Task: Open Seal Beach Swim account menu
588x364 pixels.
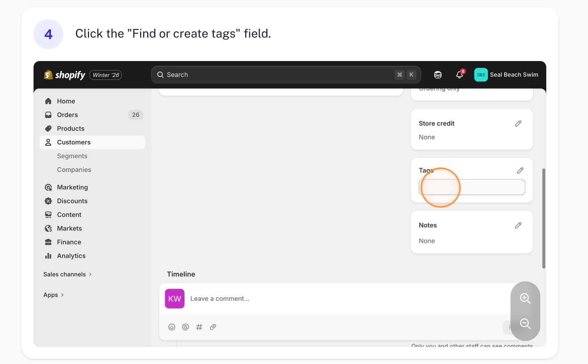Action: [x=506, y=75]
